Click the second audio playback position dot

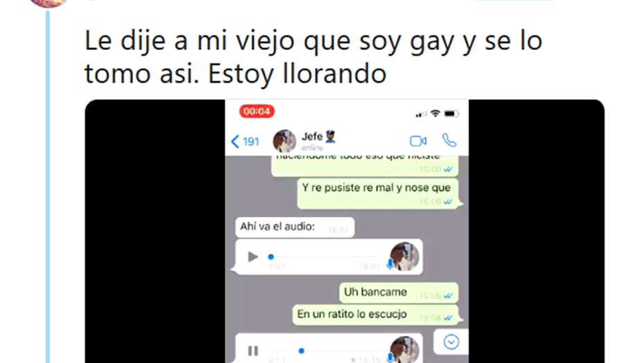point(302,351)
